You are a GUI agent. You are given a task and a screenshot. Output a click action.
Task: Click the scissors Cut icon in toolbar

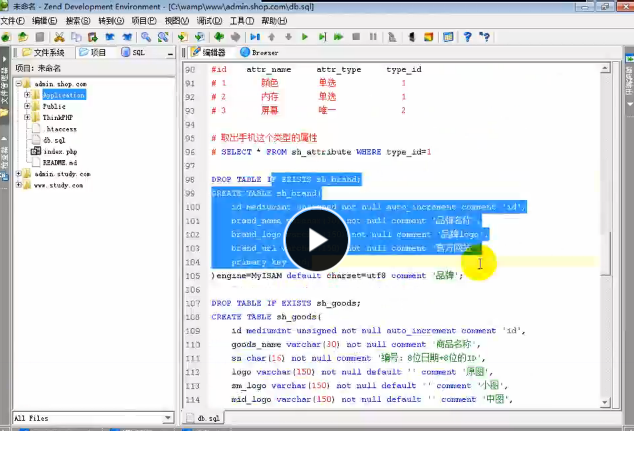(x=59, y=37)
